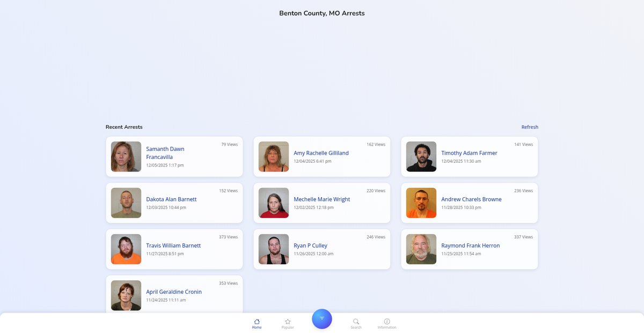Image resolution: width=644 pixels, height=333 pixels.
Task: Open Dakota Alan Barnett's record
Action: click(174, 203)
